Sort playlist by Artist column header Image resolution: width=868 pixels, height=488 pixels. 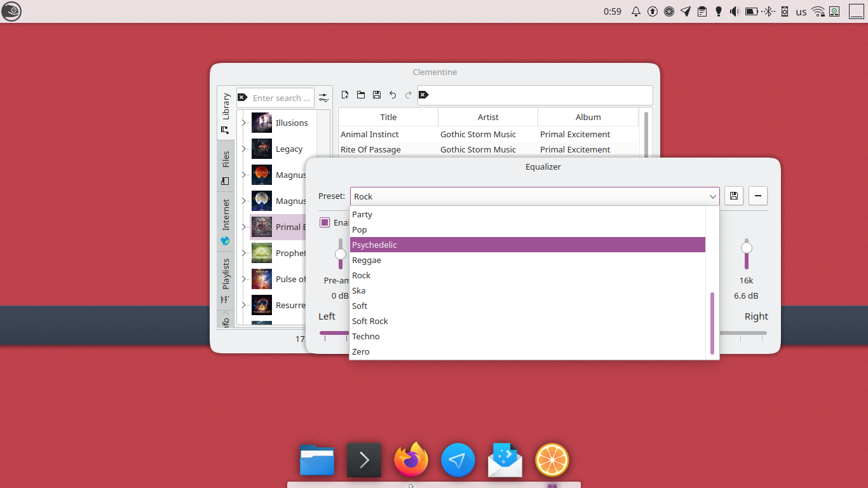pos(488,117)
